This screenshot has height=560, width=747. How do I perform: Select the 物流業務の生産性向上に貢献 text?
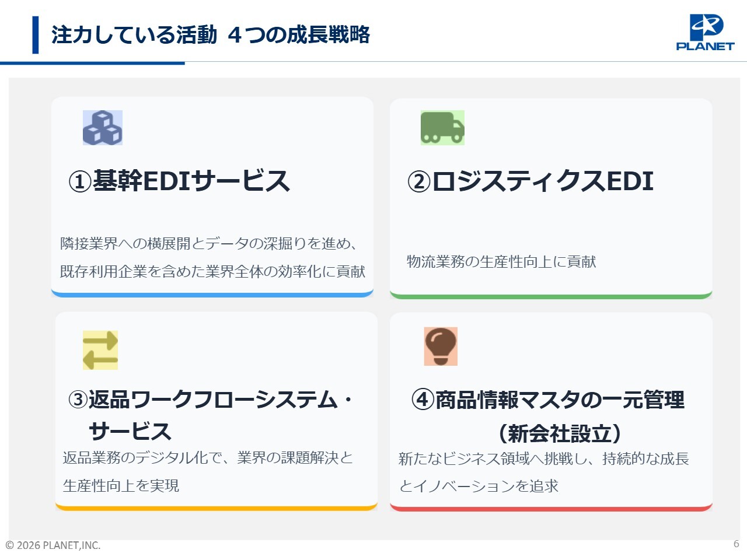pyautogui.click(x=501, y=262)
